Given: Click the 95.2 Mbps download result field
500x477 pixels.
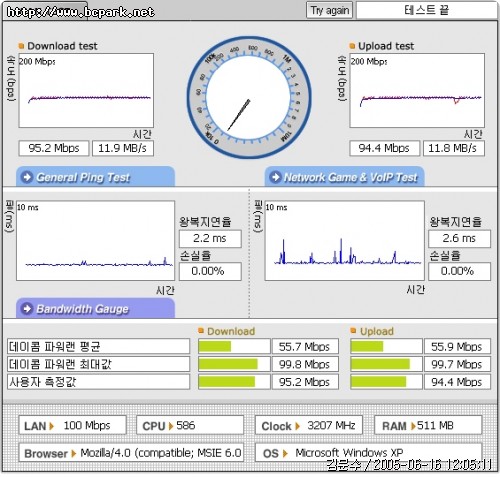Looking at the screenshot, I should click(54, 148).
